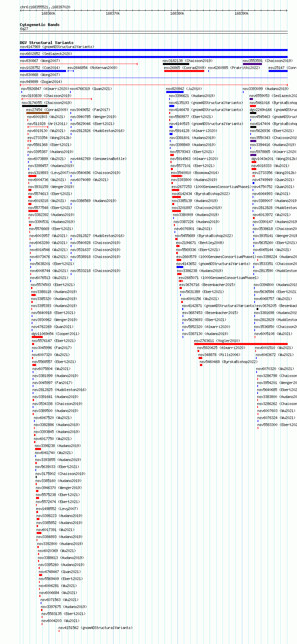
Task: Click the red bar under esv3540910 (Boomsma2014)
Action: pyautogui.click(x=177, y=176)
